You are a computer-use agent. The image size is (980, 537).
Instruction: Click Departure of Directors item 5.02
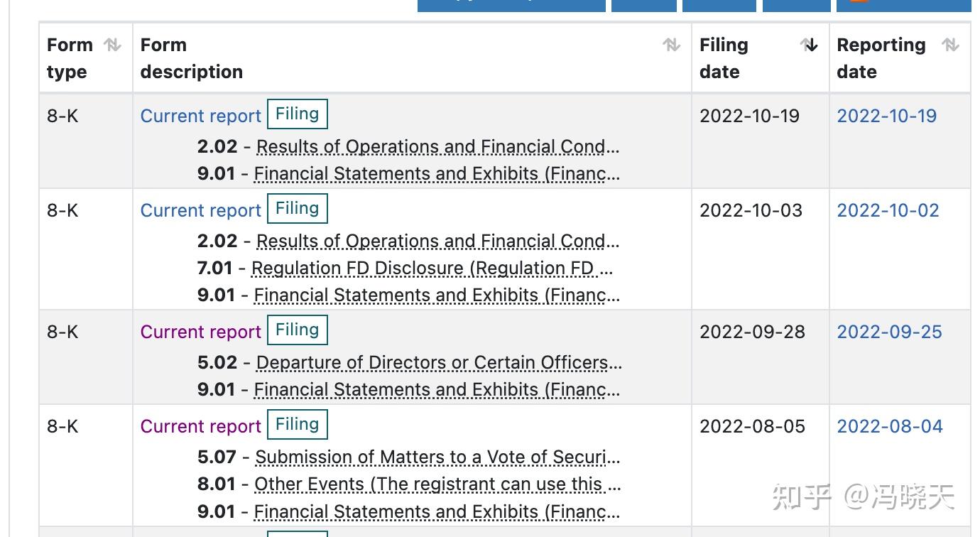coord(437,363)
